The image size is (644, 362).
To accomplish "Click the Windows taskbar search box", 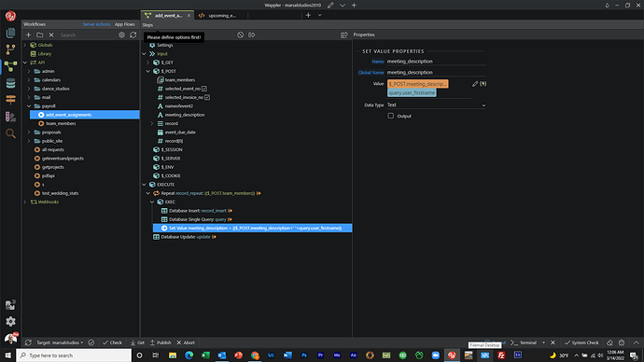I will [74, 355].
